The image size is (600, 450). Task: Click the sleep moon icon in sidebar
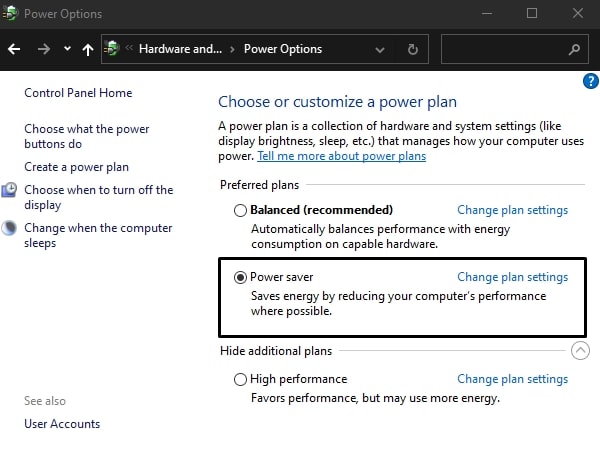(x=9, y=228)
